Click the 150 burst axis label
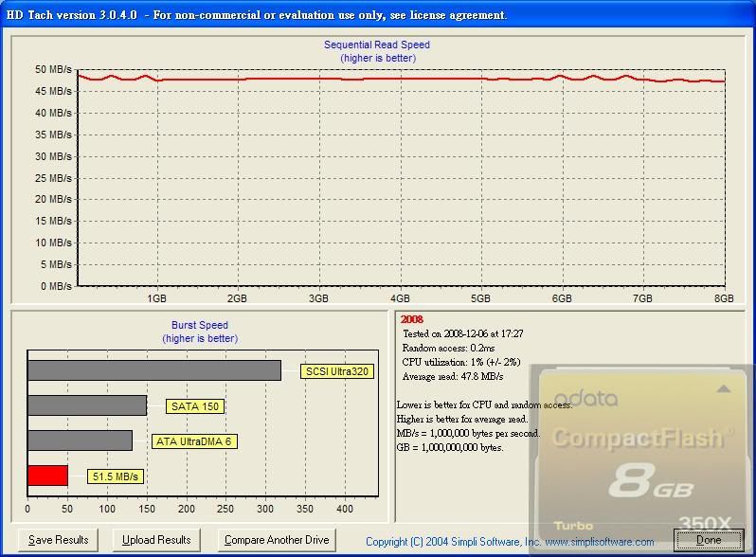756x557 pixels. click(147, 509)
